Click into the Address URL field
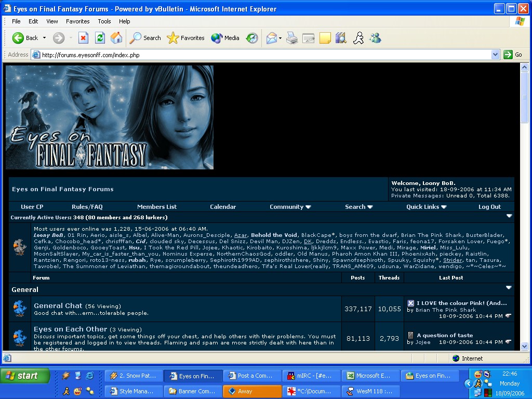This screenshot has height=399, width=532. (261, 55)
